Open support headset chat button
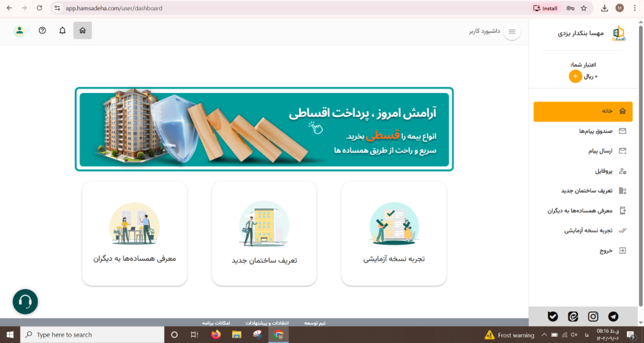 tap(25, 302)
